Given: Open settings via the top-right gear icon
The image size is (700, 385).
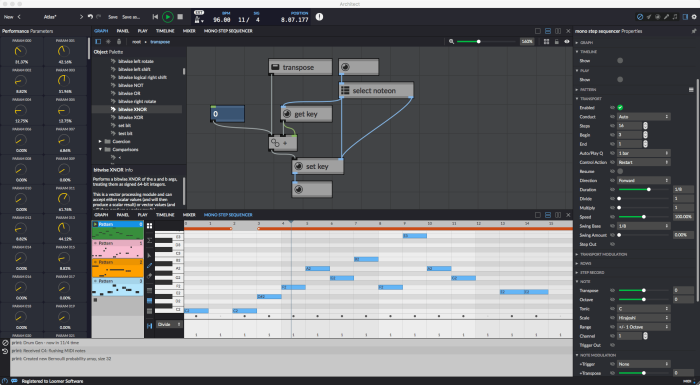Looking at the screenshot, I should coord(694,17).
